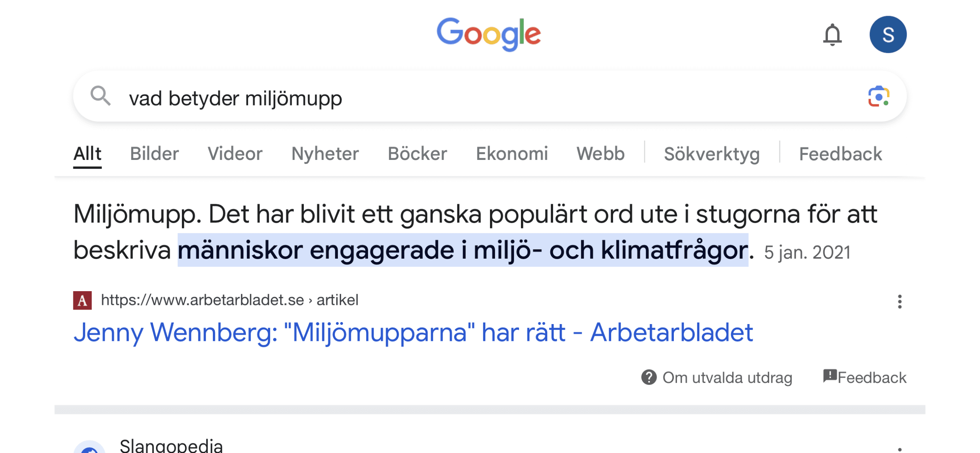The width and height of the screenshot is (980, 453).
Task: Open the three-dot options for the Arbetarbladet result
Action: (900, 301)
